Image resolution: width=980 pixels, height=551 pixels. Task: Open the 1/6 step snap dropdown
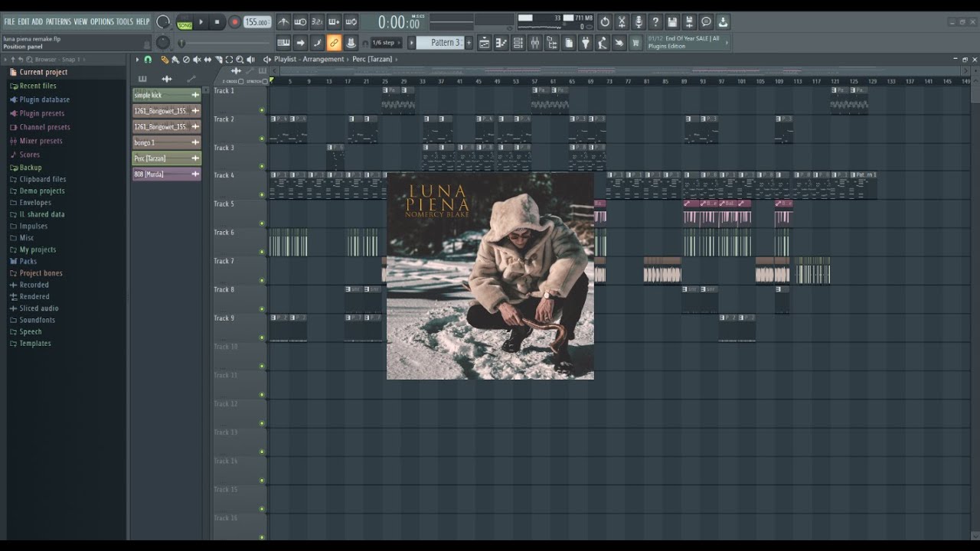pyautogui.click(x=387, y=43)
